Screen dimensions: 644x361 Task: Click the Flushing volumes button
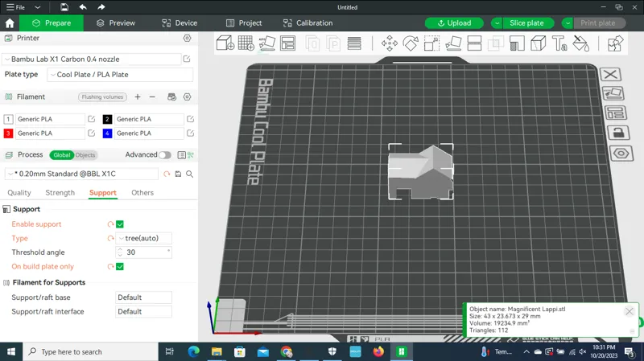[x=102, y=96]
